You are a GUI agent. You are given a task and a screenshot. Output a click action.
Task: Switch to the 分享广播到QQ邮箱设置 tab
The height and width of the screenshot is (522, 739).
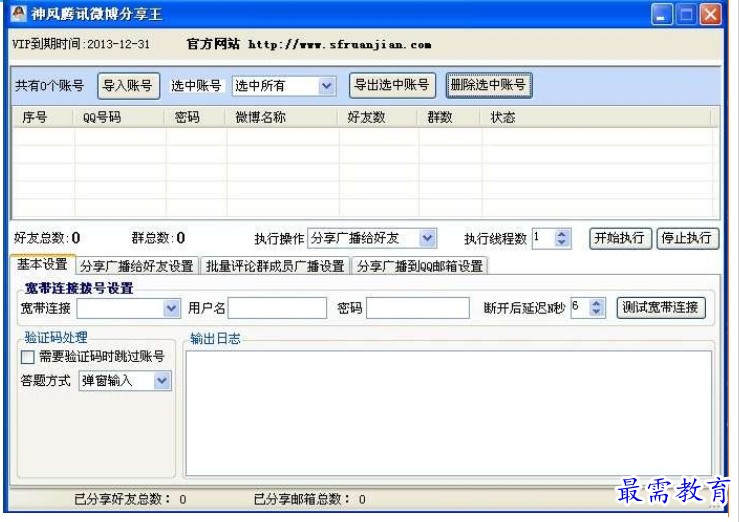coord(419,266)
